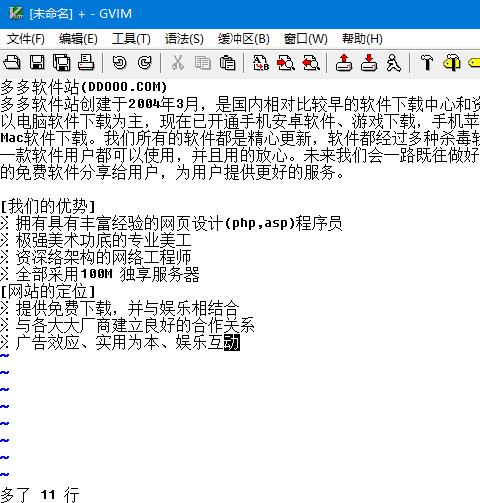Image resolution: width=480 pixels, height=503 pixels.
Task: Open Find and Replace tool icon
Action: tap(261, 62)
